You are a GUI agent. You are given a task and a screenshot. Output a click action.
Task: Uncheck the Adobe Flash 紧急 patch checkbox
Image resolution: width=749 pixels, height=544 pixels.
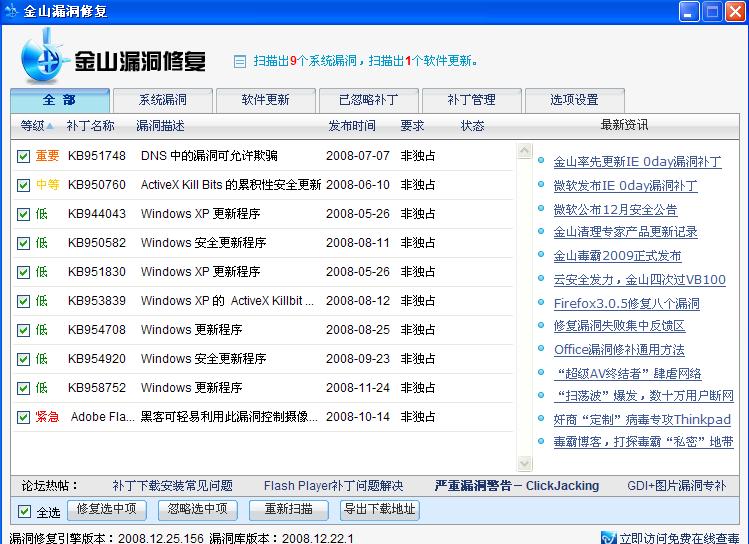pyautogui.click(x=23, y=417)
